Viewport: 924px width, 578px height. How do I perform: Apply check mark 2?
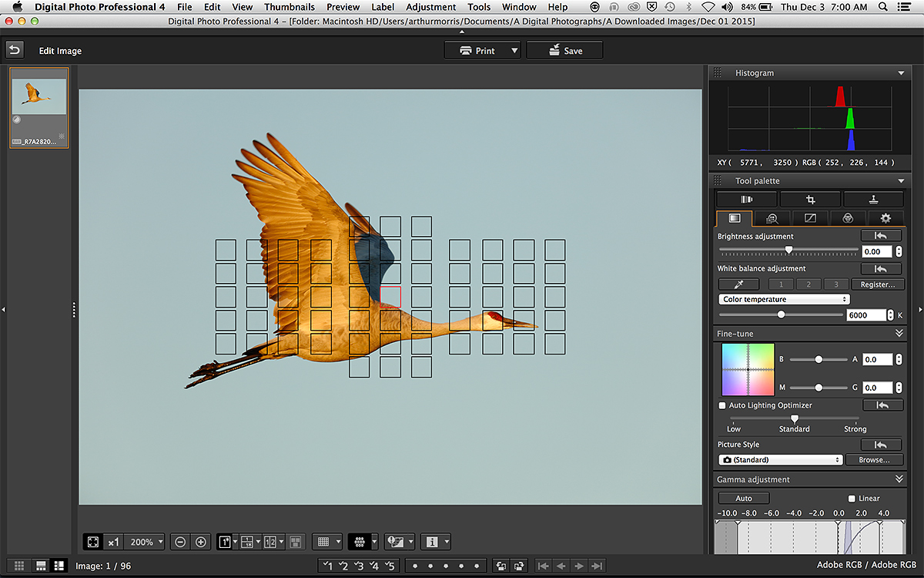[x=343, y=566]
